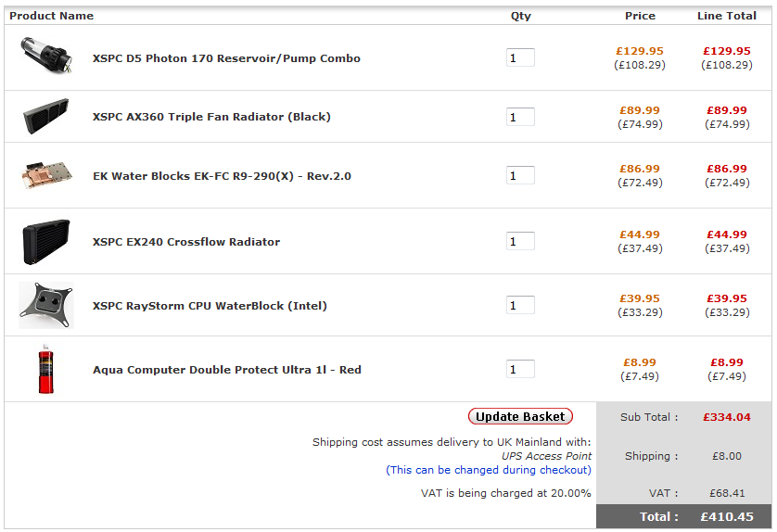The image size is (777, 532).
Task: Open XSPC D5 Photon 170 Reservoir/Pump Combo link
Action: [226, 58]
